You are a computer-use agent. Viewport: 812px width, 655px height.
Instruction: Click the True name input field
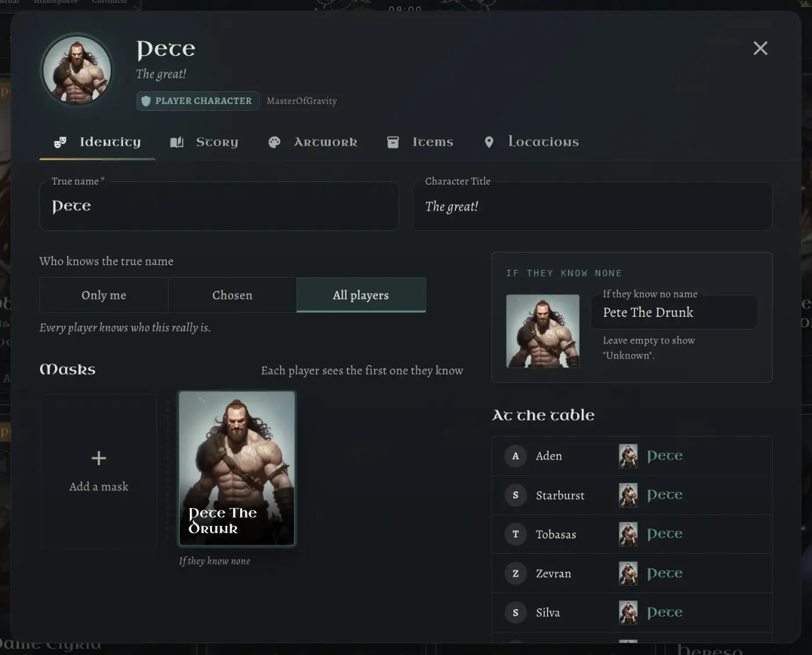tap(219, 207)
